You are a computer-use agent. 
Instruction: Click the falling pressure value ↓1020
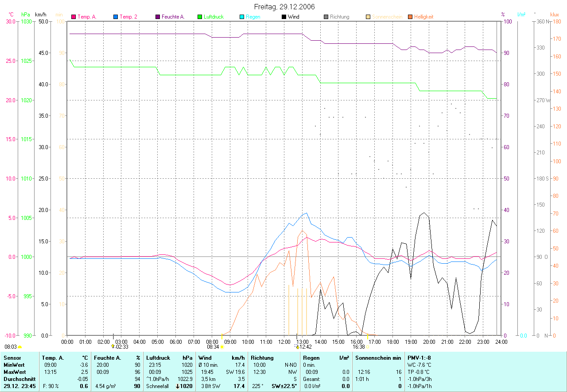coord(184,386)
